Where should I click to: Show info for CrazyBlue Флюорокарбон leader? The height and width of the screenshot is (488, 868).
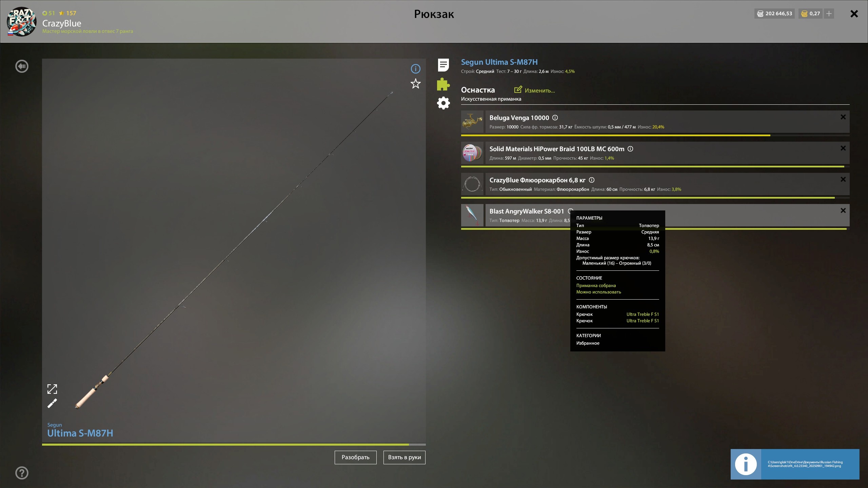pos(592,180)
